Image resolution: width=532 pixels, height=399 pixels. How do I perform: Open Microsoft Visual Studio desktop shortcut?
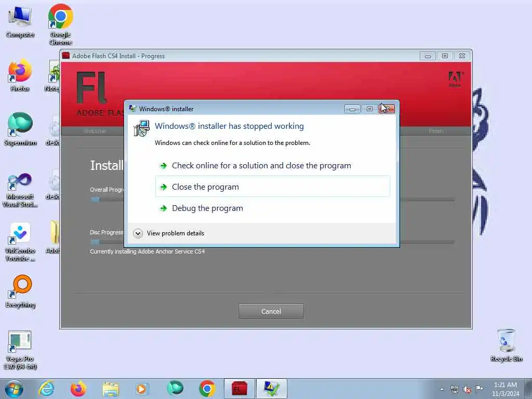click(x=20, y=190)
